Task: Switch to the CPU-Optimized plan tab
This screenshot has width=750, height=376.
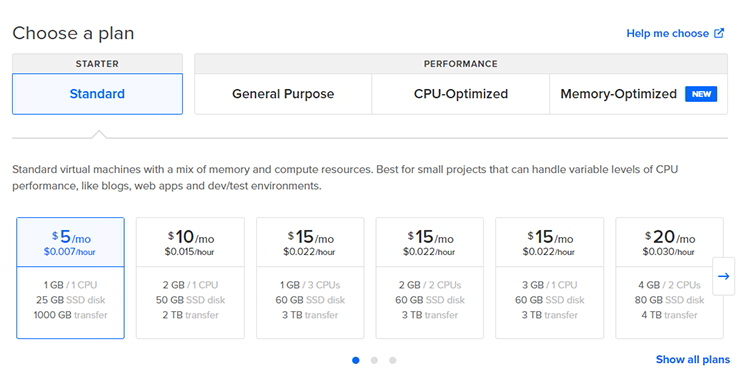Action: (461, 94)
